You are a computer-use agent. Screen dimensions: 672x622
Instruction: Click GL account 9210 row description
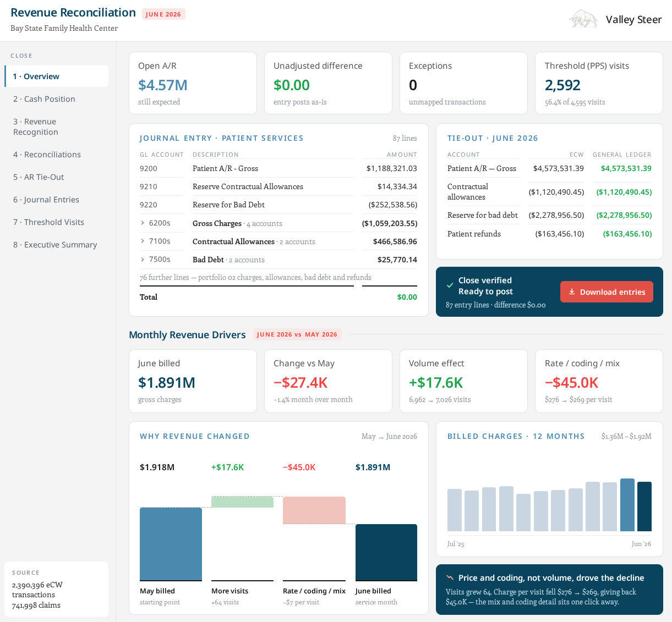(x=248, y=186)
